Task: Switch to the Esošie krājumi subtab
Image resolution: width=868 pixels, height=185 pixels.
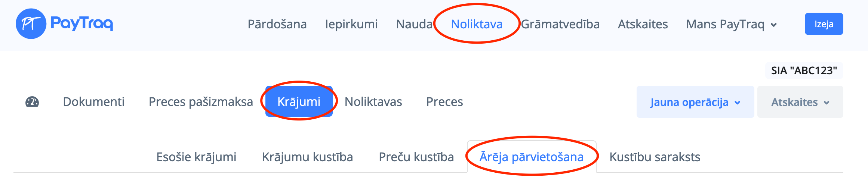Action: point(196,157)
